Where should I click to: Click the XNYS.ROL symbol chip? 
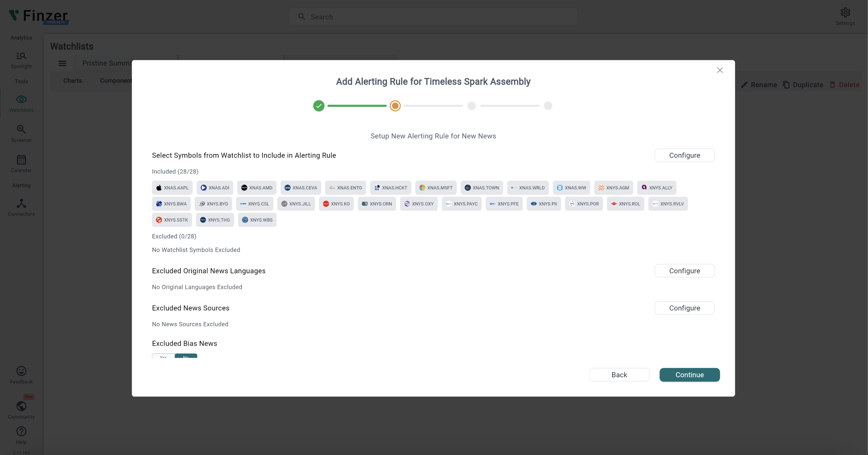(625, 204)
